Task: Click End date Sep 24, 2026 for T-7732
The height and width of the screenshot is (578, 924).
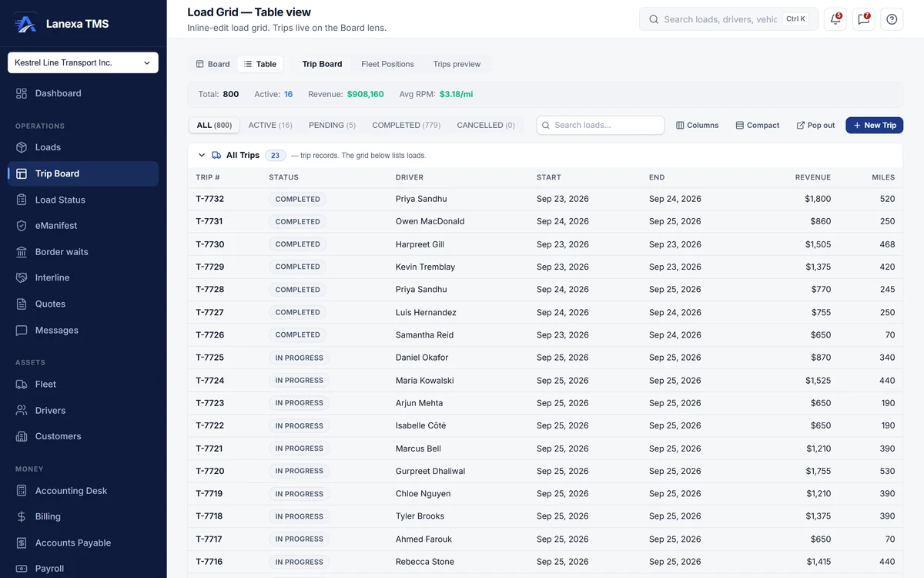Action: click(675, 199)
